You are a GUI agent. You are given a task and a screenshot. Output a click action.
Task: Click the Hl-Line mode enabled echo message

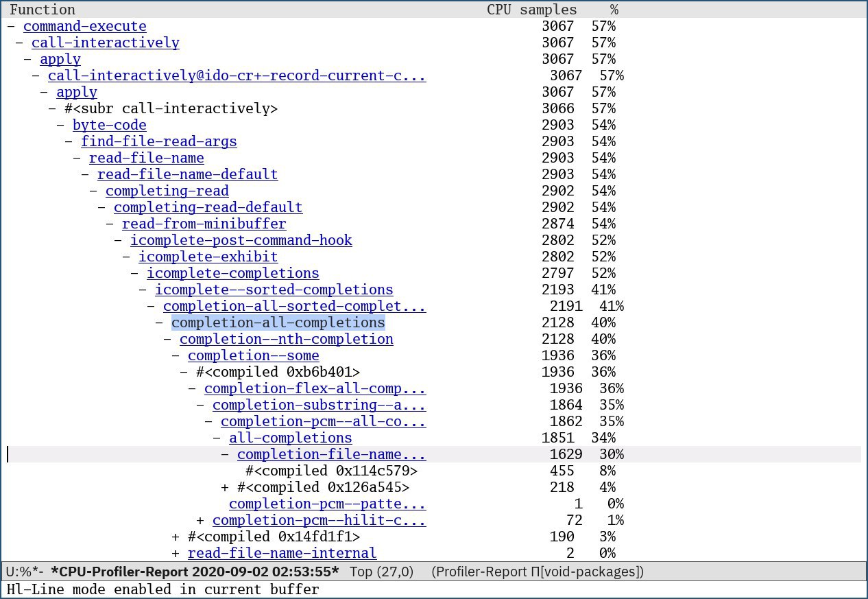[x=163, y=589]
